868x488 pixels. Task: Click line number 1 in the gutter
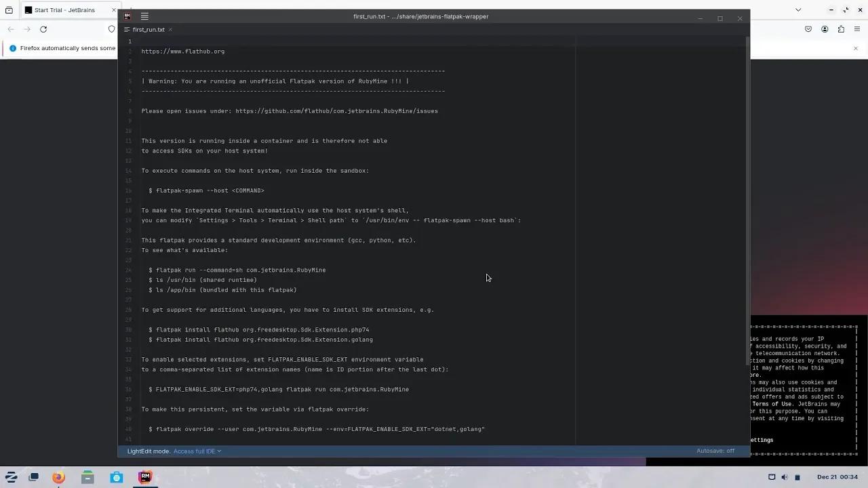click(x=130, y=41)
